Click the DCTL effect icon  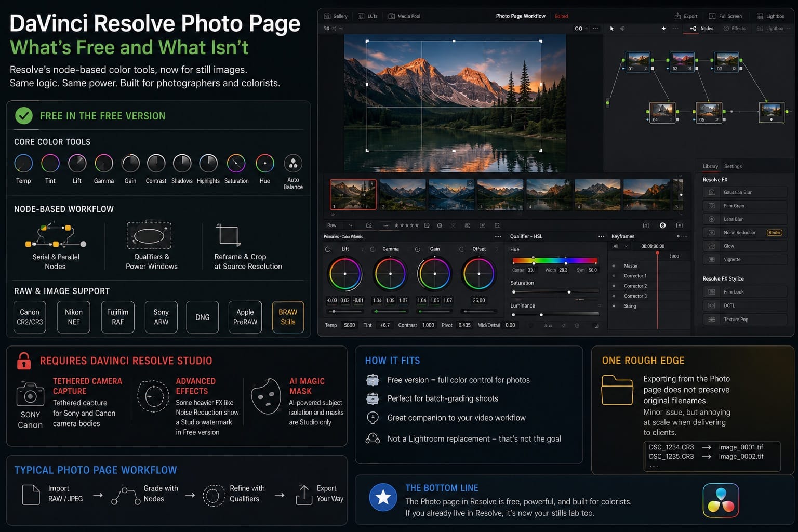pyautogui.click(x=711, y=305)
